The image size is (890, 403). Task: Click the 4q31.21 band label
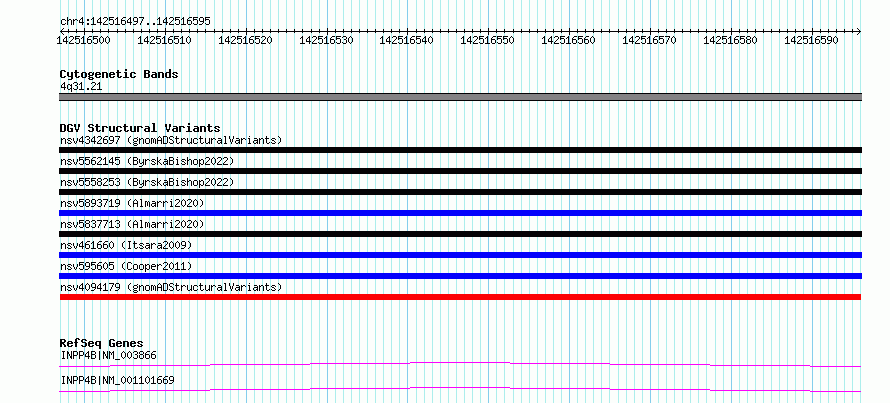81,87
